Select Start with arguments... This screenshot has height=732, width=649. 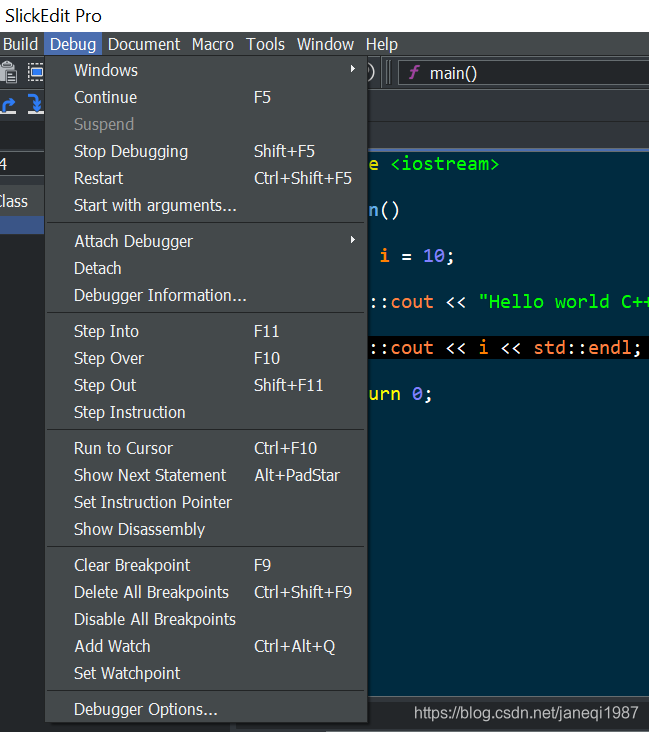[x=205, y=205]
